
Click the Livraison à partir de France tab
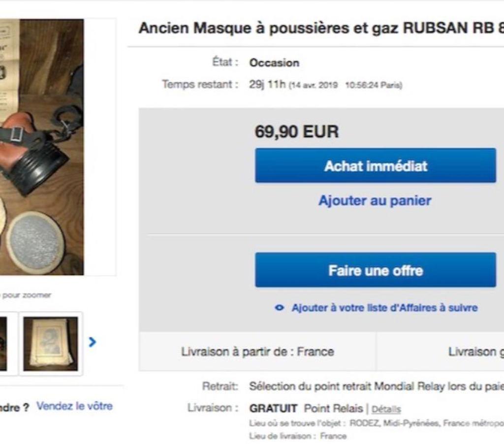pyautogui.click(x=257, y=351)
